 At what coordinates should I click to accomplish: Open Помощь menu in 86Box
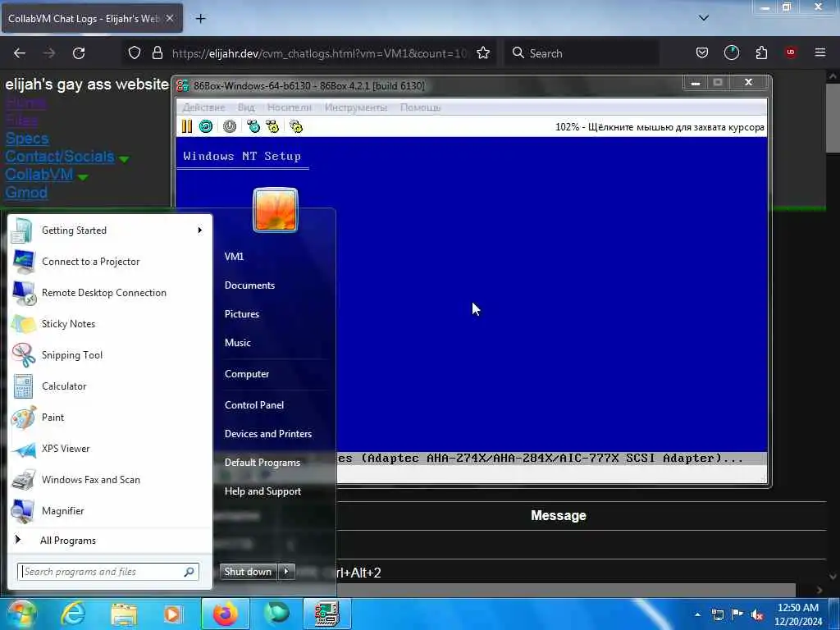click(420, 107)
